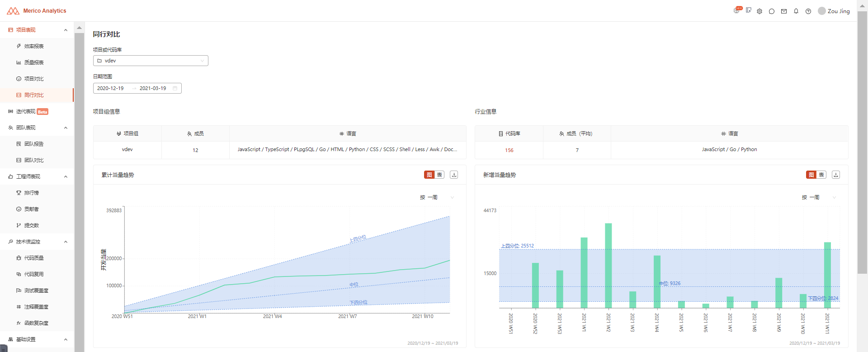868x352 pixels.
Task: Click the Merico Analytics logo
Action: pyautogui.click(x=36, y=10)
